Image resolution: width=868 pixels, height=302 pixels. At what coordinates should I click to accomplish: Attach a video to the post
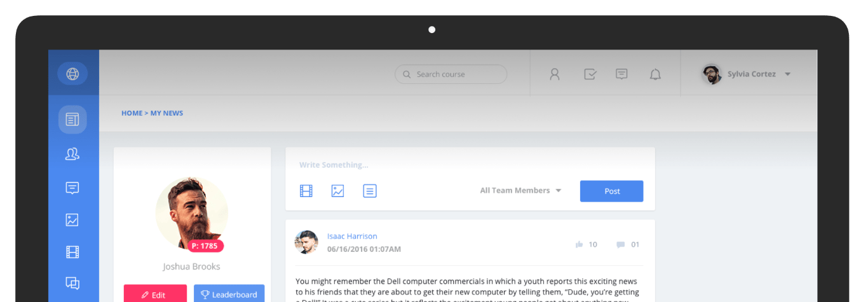point(306,191)
